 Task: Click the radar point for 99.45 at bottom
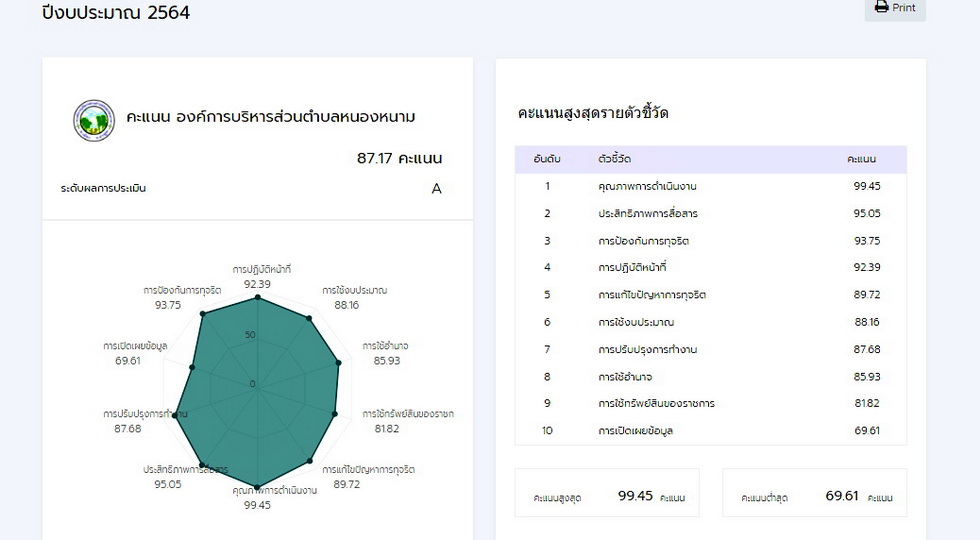258,488
